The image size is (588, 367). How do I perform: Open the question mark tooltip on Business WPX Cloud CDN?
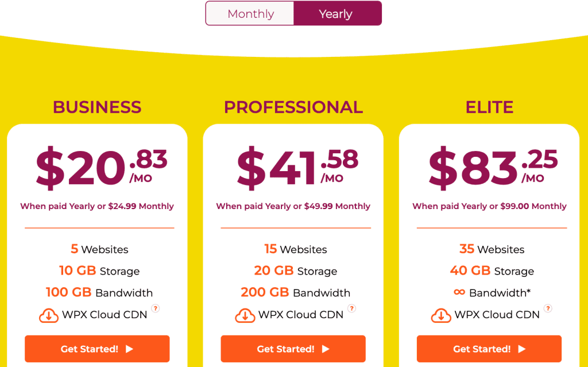click(155, 308)
